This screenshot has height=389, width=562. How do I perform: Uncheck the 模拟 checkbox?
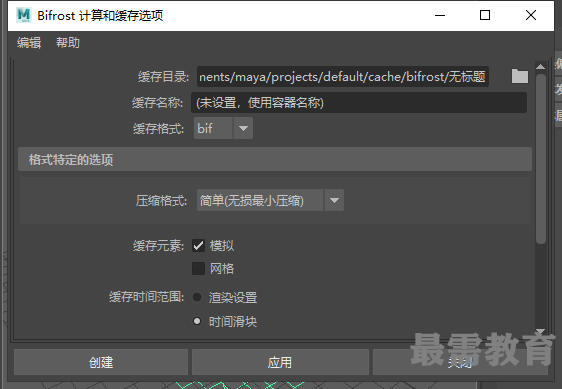[198, 246]
